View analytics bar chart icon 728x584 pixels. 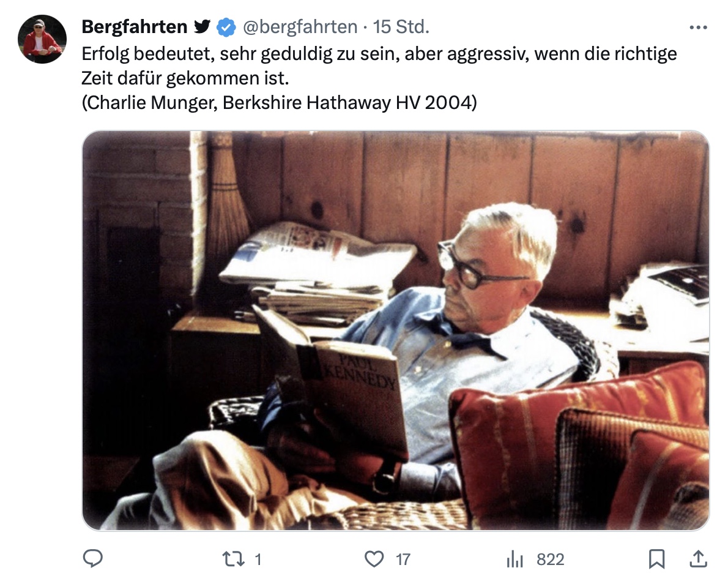coord(515,559)
